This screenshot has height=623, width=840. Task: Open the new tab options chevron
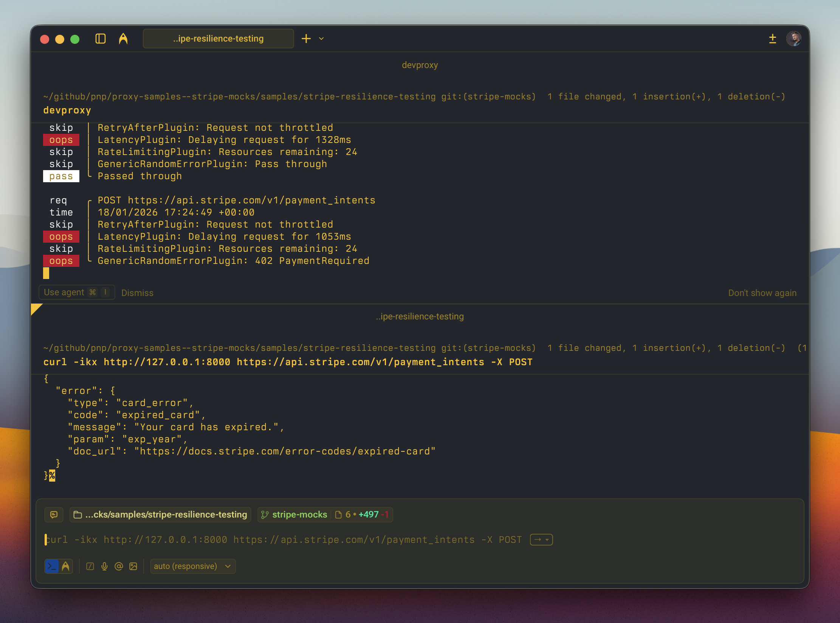point(321,39)
